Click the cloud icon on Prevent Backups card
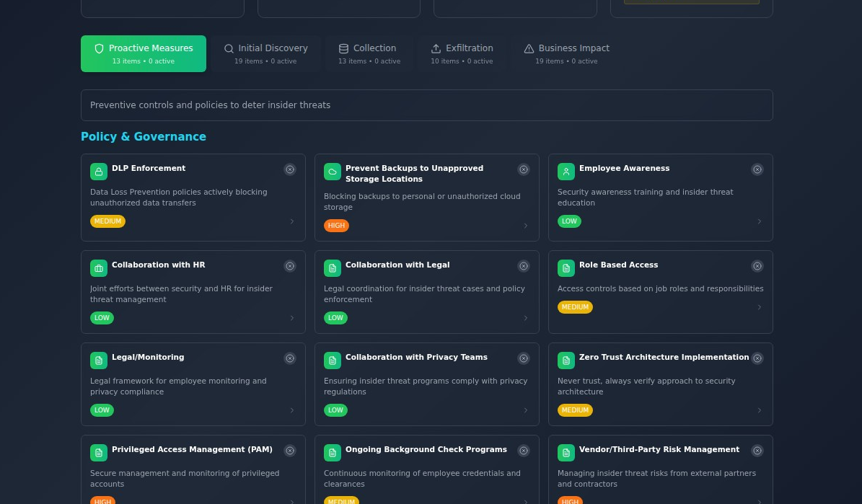The height and width of the screenshot is (504, 862). tap(333, 172)
